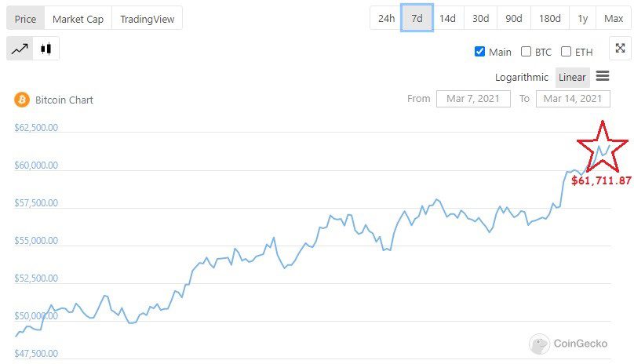Click the red star price marker
The height and width of the screenshot is (364, 634).
pos(602,147)
